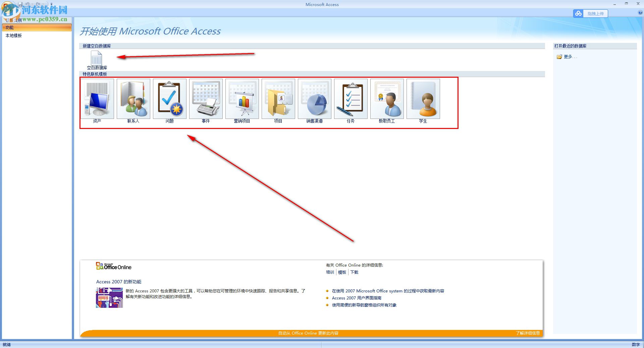Viewport: 644px width, 348px height.
Task: Minimize the Microsoft Access window
Action: pyautogui.click(x=614, y=4)
